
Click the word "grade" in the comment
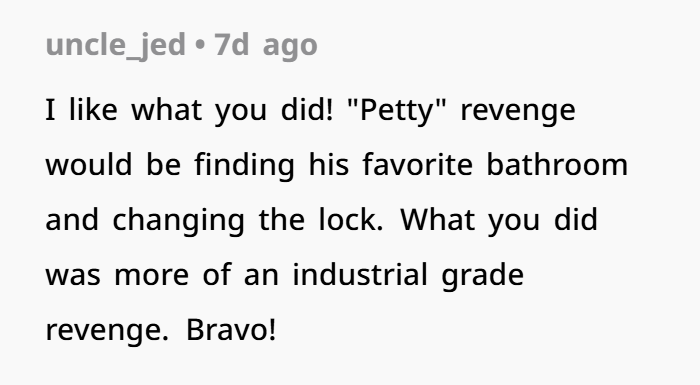pyautogui.click(x=483, y=275)
